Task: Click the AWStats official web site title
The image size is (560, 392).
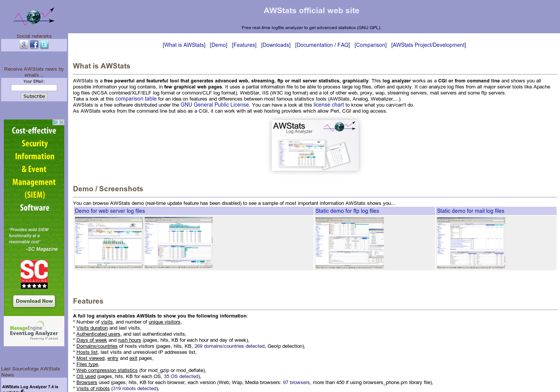Action: coord(311,11)
